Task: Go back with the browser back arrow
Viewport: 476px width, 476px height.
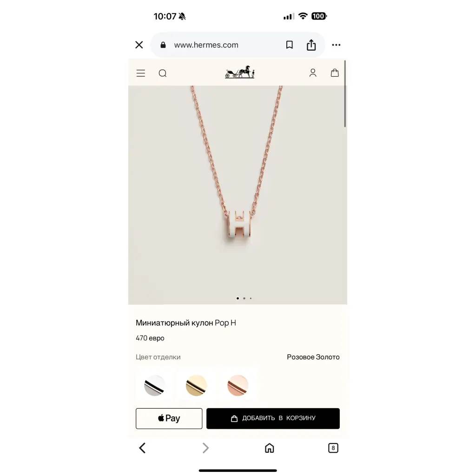Action: [142, 448]
